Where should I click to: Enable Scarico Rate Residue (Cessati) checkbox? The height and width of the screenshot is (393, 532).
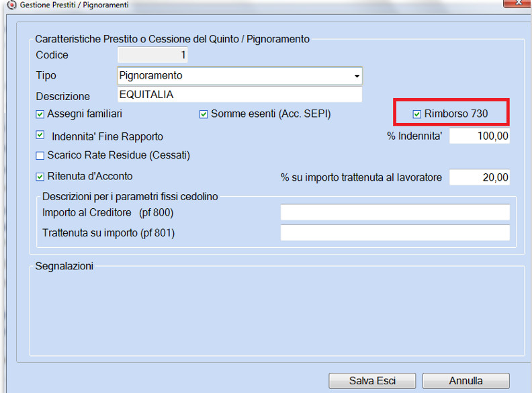click(40, 156)
